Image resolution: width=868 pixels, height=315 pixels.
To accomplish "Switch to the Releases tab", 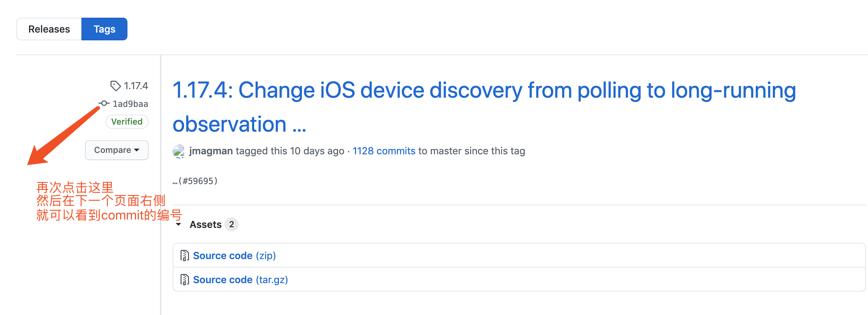I will point(49,29).
